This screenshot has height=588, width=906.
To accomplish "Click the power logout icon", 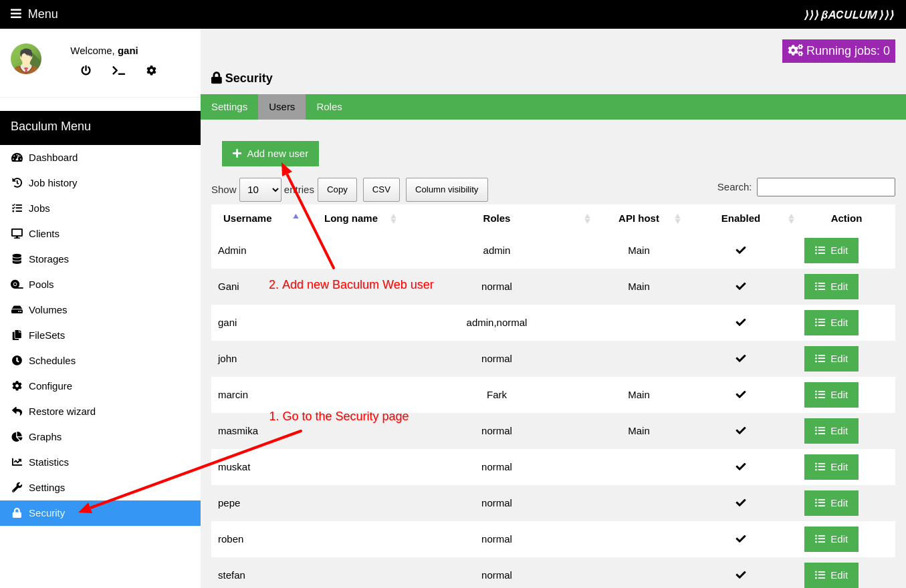I will tap(86, 70).
